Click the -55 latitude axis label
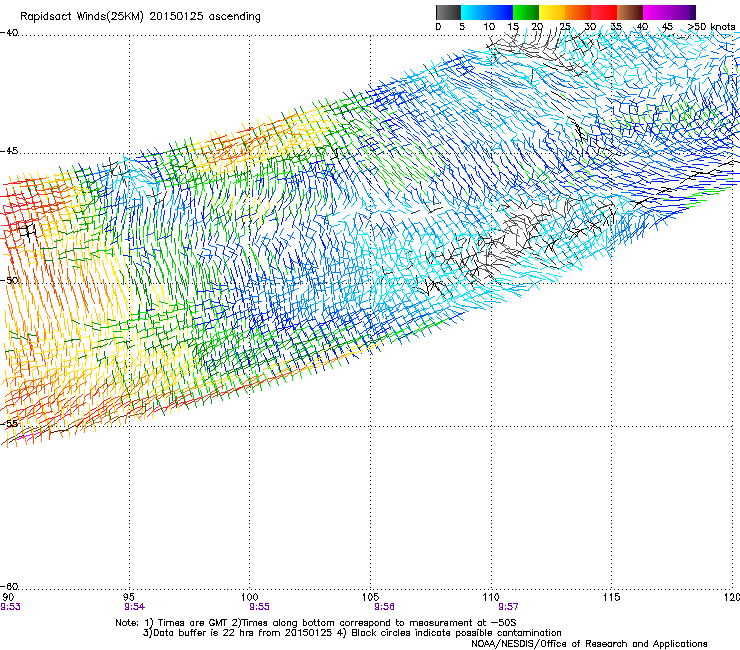740x650 pixels. click(x=9, y=423)
